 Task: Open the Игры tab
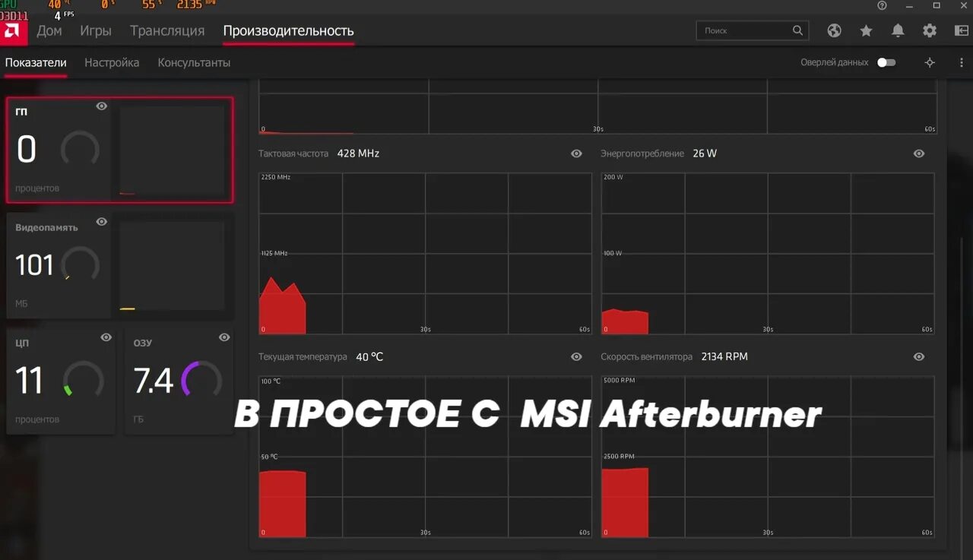click(96, 30)
